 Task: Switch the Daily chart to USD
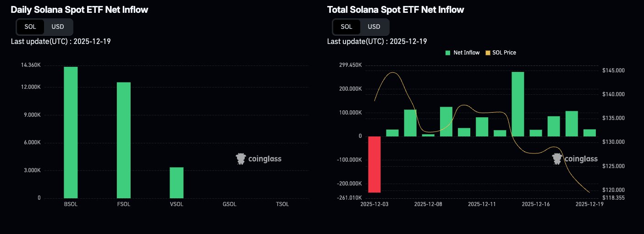click(x=58, y=27)
